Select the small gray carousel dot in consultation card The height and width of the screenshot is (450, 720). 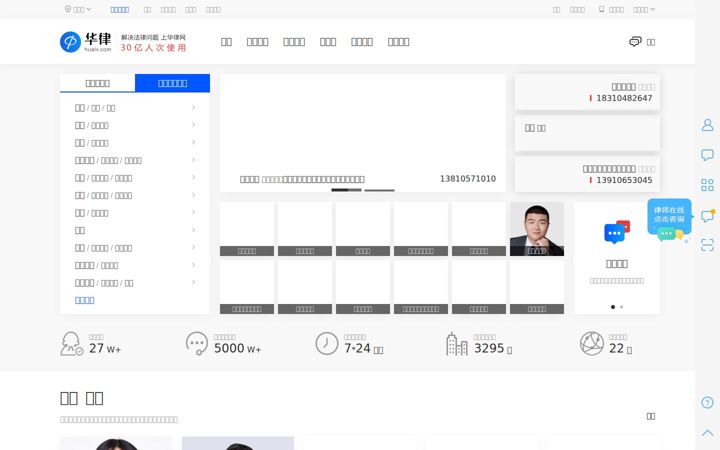(x=622, y=307)
